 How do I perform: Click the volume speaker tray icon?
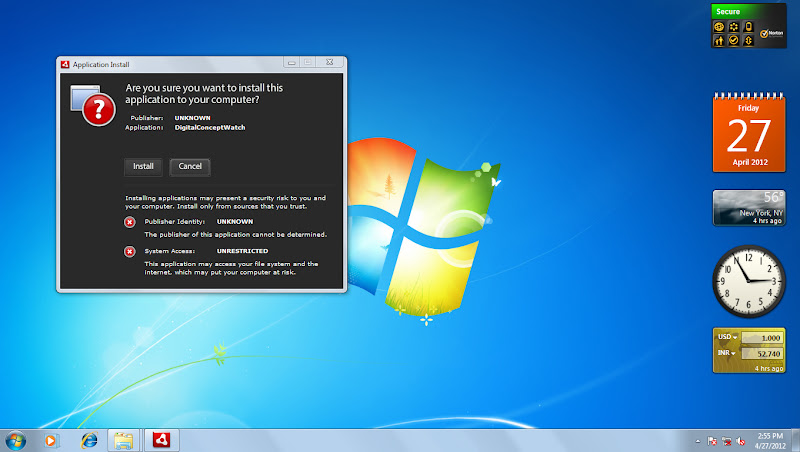click(741, 441)
